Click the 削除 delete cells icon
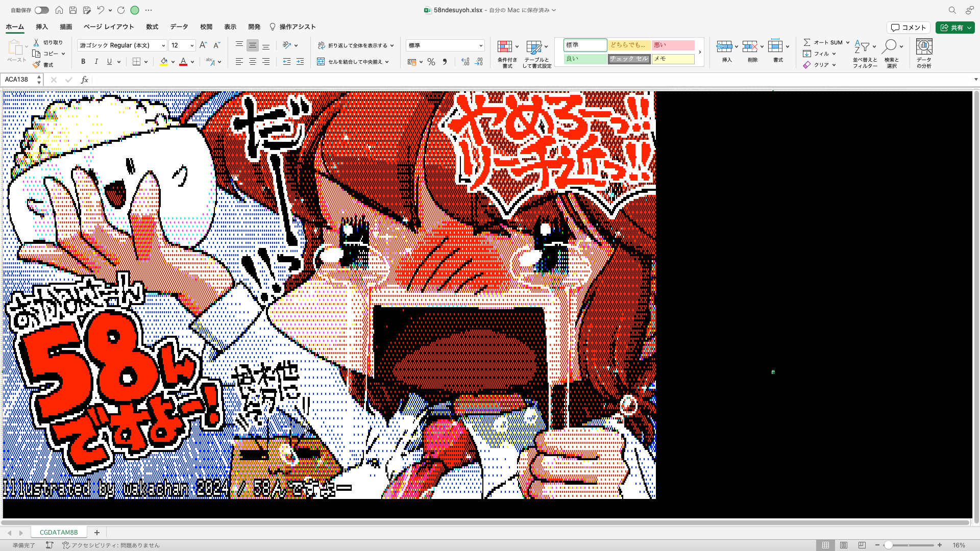Viewport: 980px width, 551px height. pyautogui.click(x=750, y=46)
